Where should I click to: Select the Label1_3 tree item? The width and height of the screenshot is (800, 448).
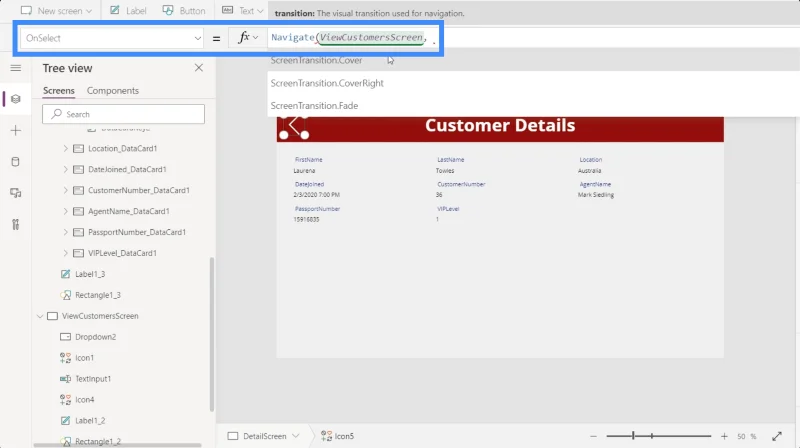coord(90,274)
